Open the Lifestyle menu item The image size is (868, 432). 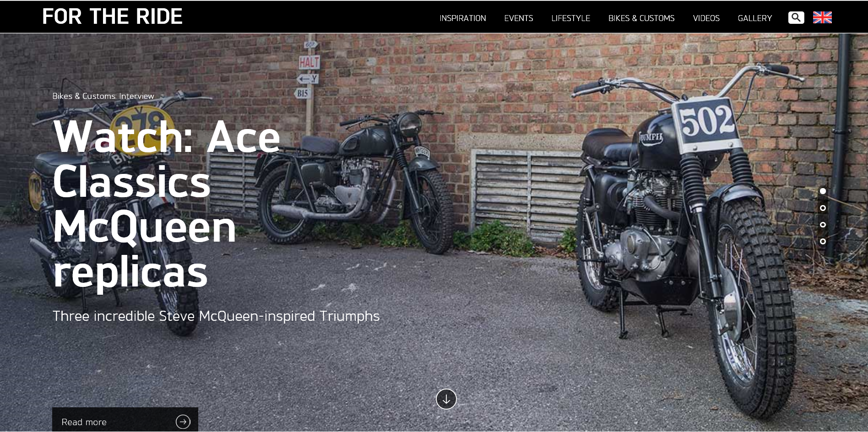pyautogui.click(x=570, y=18)
